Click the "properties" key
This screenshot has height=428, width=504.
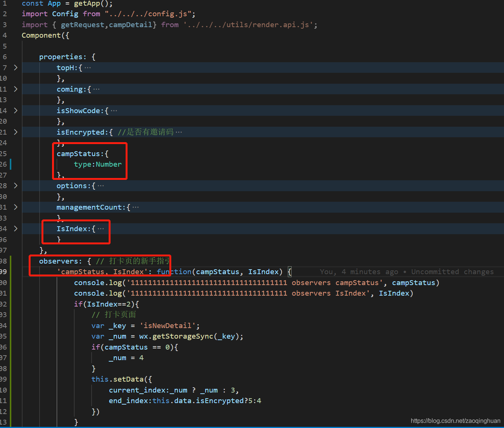[x=61, y=57]
